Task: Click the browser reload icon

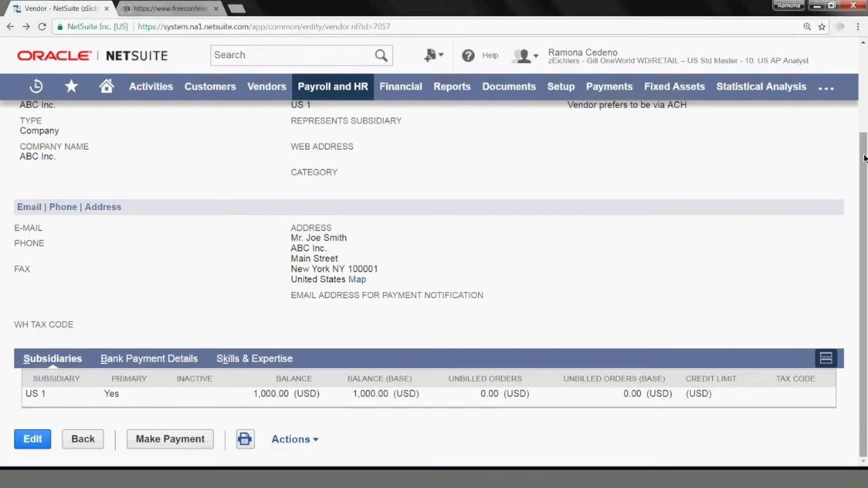Action: [x=42, y=26]
